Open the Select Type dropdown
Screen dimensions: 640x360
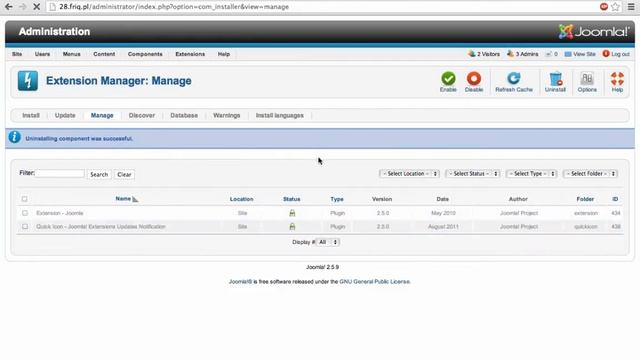coord(531,173)
